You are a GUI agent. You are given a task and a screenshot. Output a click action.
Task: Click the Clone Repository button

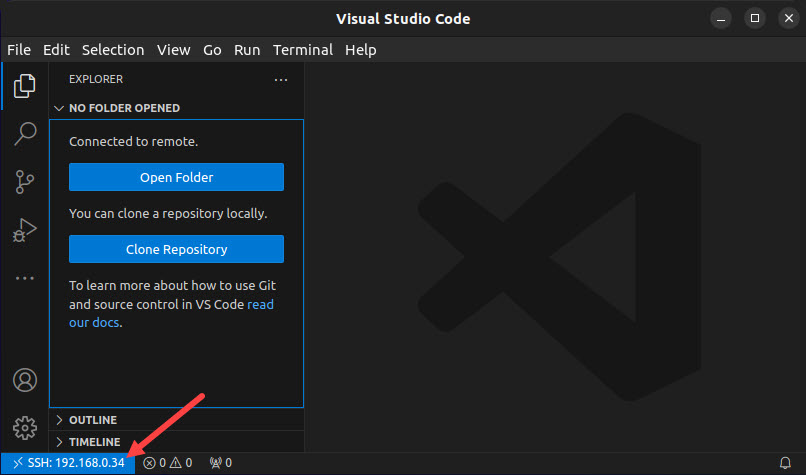pyautogui.click(x=176, y=249)
